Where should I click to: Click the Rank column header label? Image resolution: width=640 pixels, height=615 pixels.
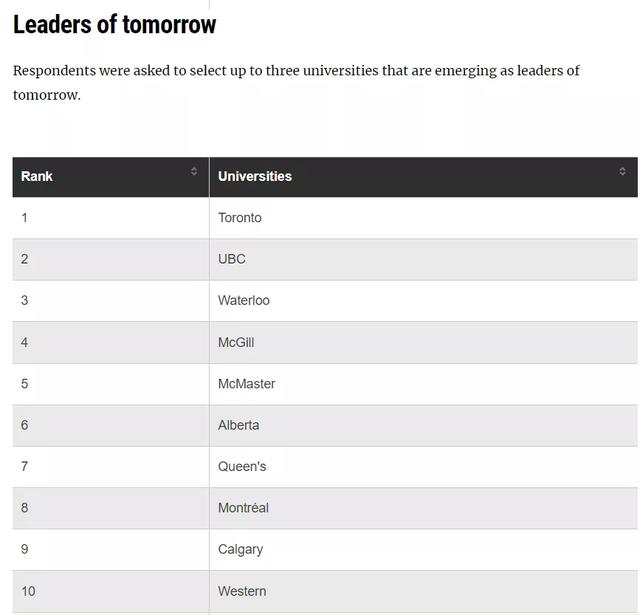pos(37,176)
